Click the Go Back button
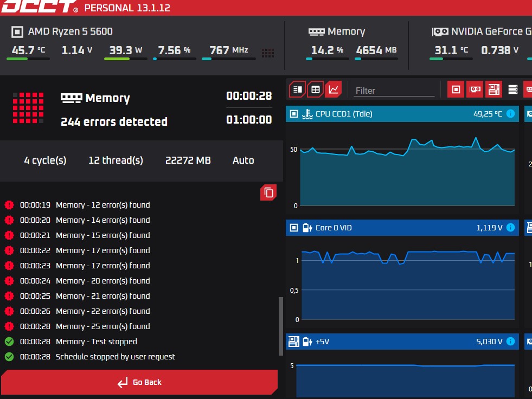The image size is (532, 399). (139, 382)
